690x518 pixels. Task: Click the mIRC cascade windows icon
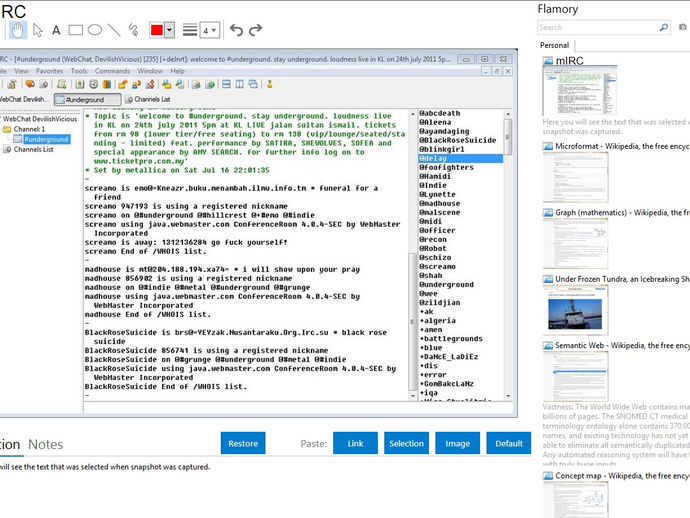point(253,84)
